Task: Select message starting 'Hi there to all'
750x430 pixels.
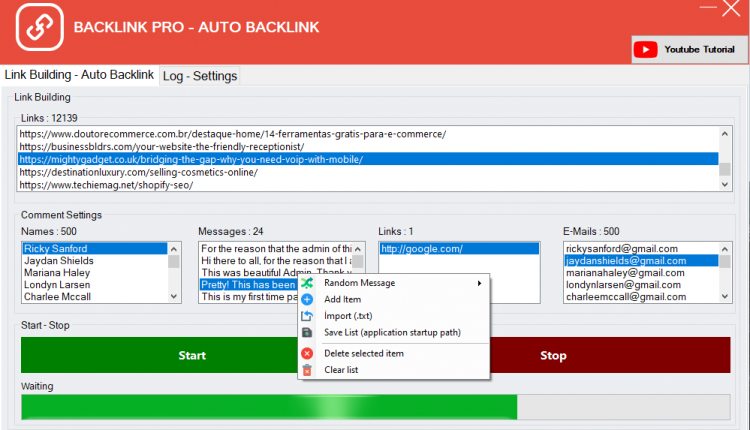Action: pos(276,261)
